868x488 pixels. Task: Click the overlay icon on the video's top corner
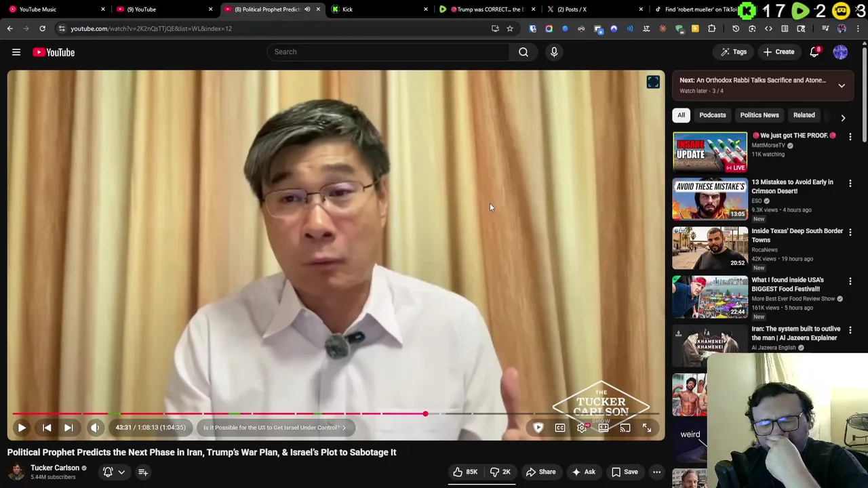point(653,82)
